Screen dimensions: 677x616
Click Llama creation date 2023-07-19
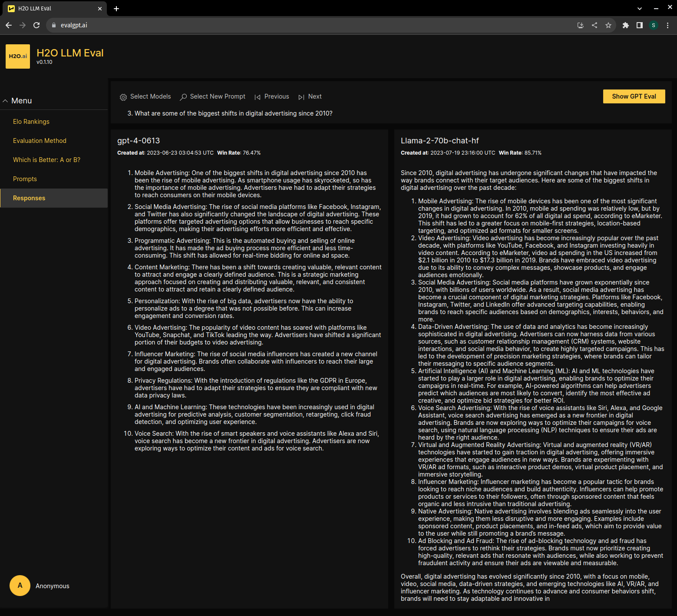462,153
